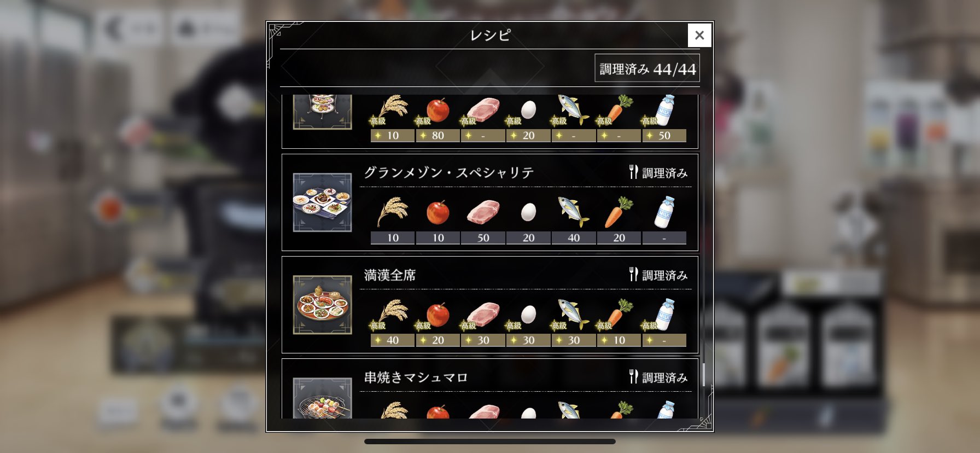Click 調理済み status on 満漢全席
The width and height of the screenshot is (980, 453).
[658, 275]
